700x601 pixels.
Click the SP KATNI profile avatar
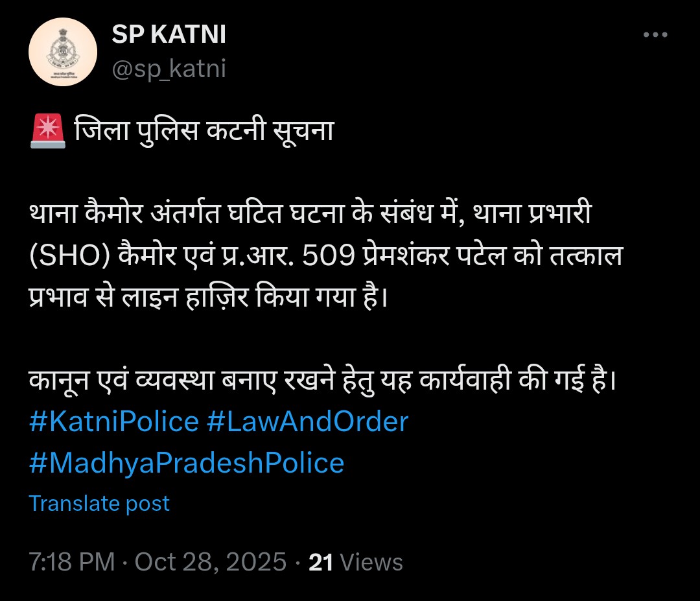pyautogui.click(x=63, y=51)
